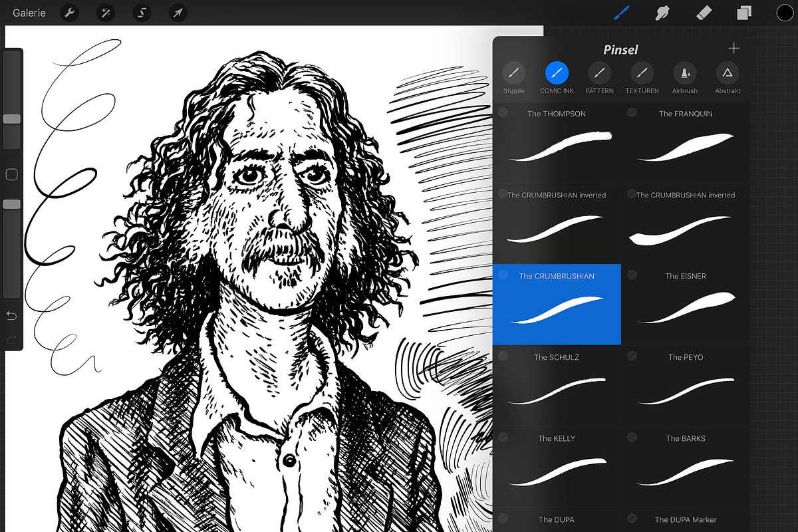Choose The BARKS brush stroke preview
Image resolution: width=798 pixels, height=532 pixels.
(686, 471)
